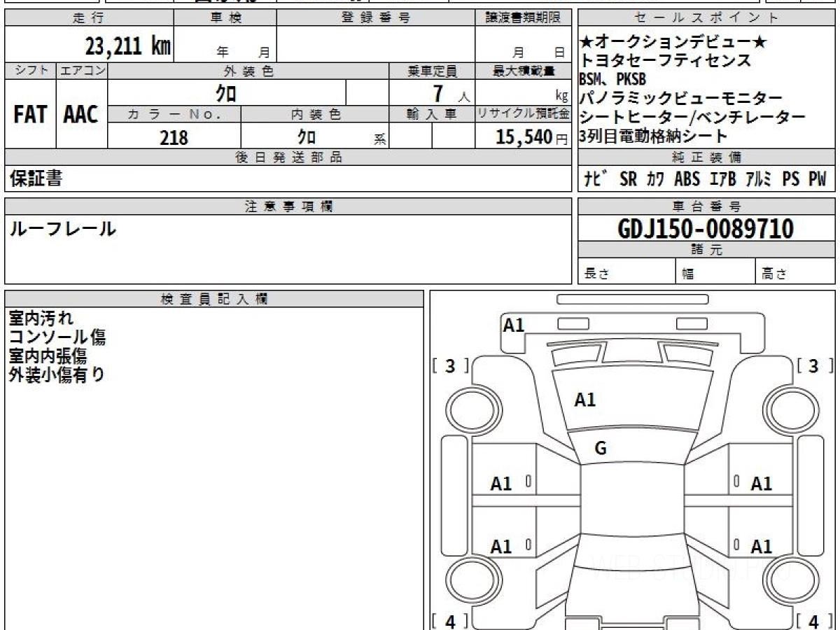Click the 登録番号 header cell

pyautogui.click(x=376, y=18)
